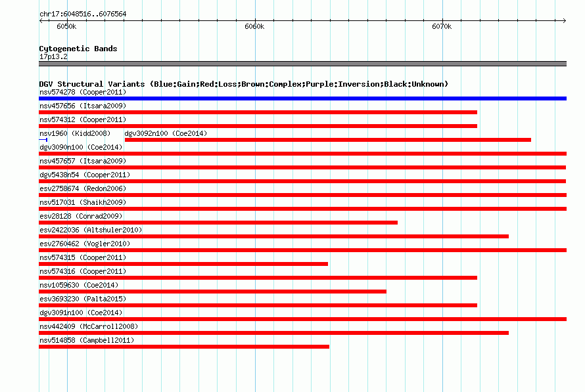Click the nsv514858 (Campbell2011) label
Screen dimensions: 585x392
87,340
